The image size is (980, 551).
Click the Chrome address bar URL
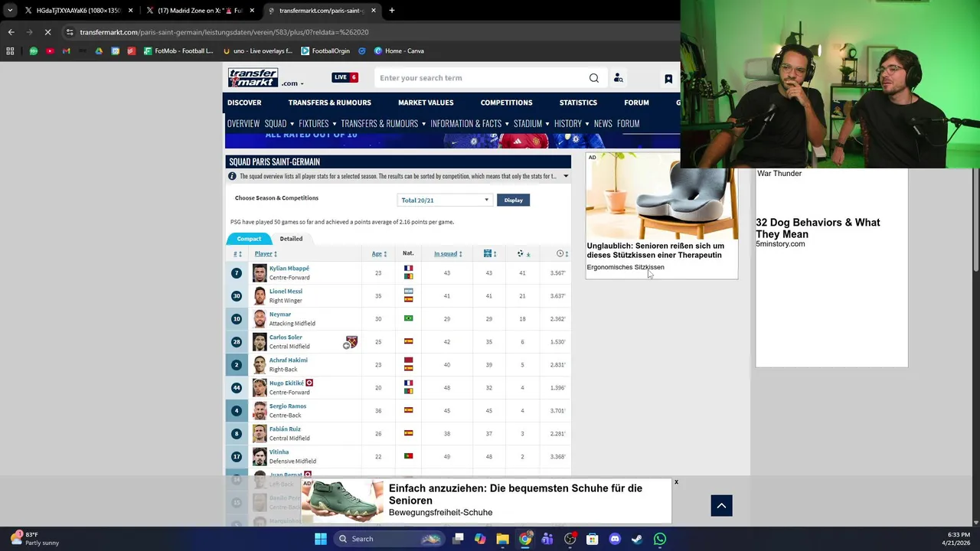[224, 32]
